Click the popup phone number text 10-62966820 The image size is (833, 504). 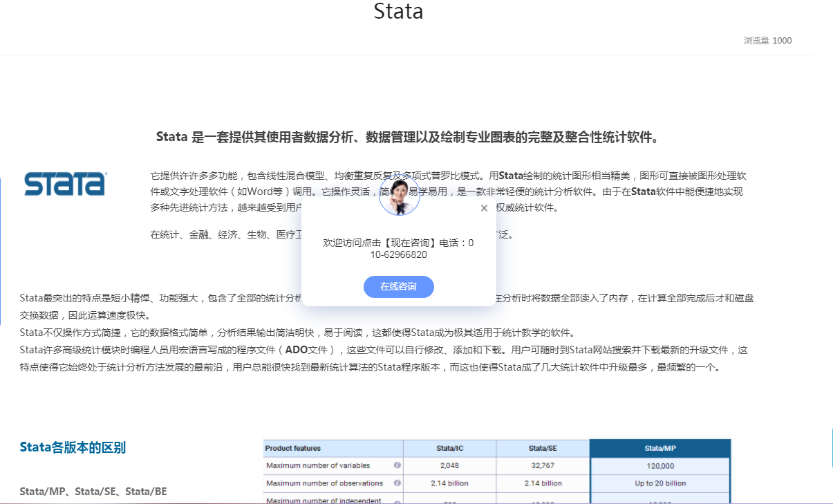398,254
